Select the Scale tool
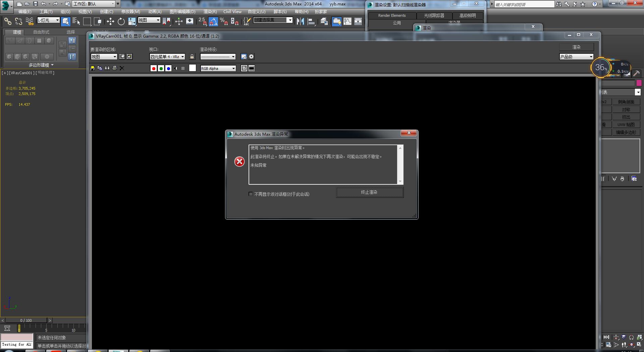Image resolution: width=644 pixels, height=352 pixels. (132, 21)
